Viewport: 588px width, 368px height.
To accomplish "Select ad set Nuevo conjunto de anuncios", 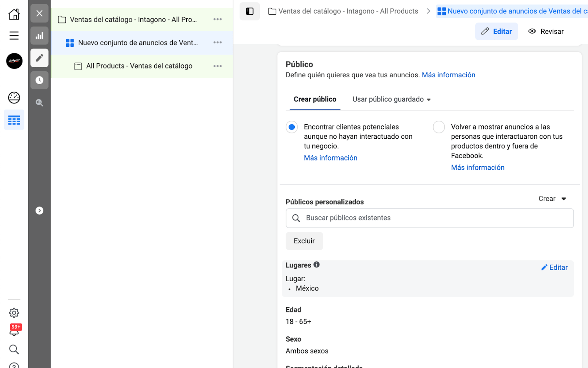I will point(138,43).
